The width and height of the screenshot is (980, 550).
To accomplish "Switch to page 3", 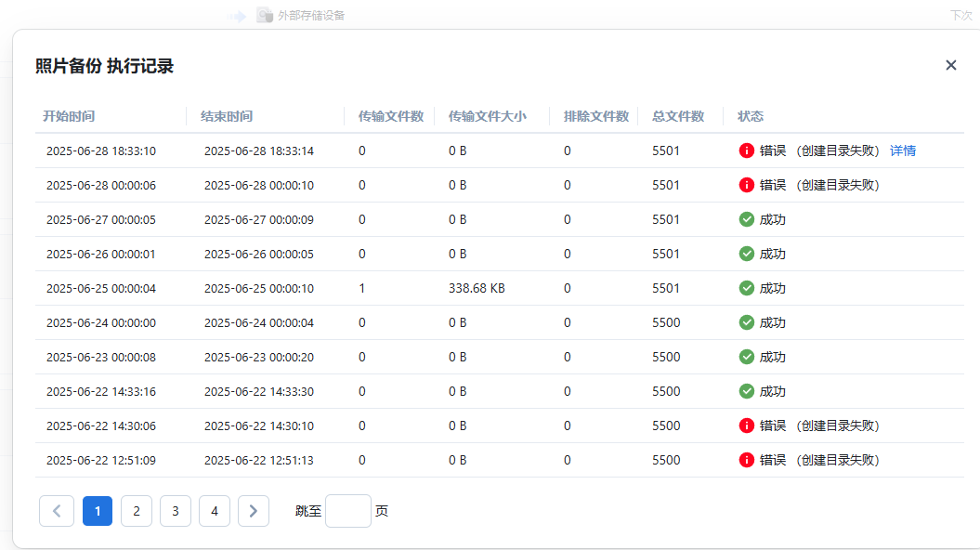I will tap(176, 511).
